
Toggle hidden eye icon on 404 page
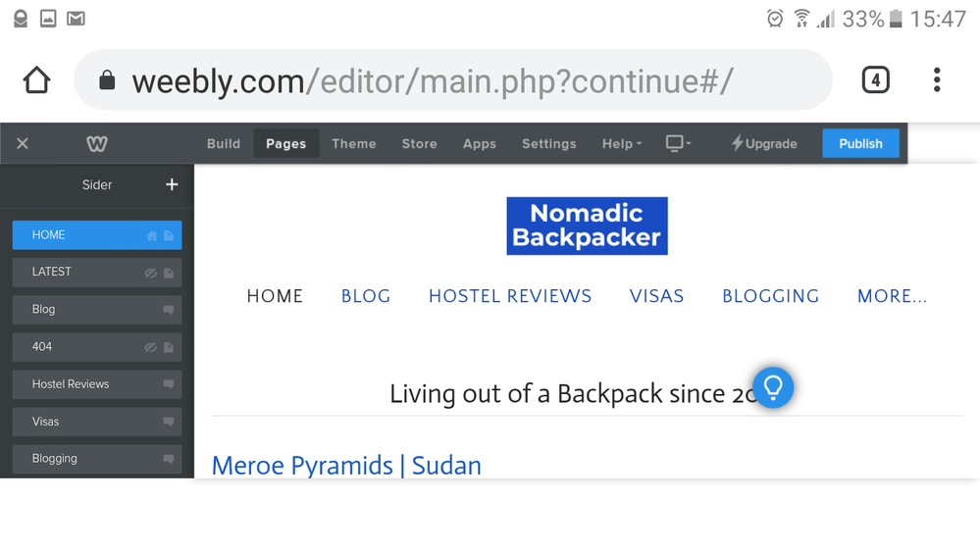coord(150,347)
